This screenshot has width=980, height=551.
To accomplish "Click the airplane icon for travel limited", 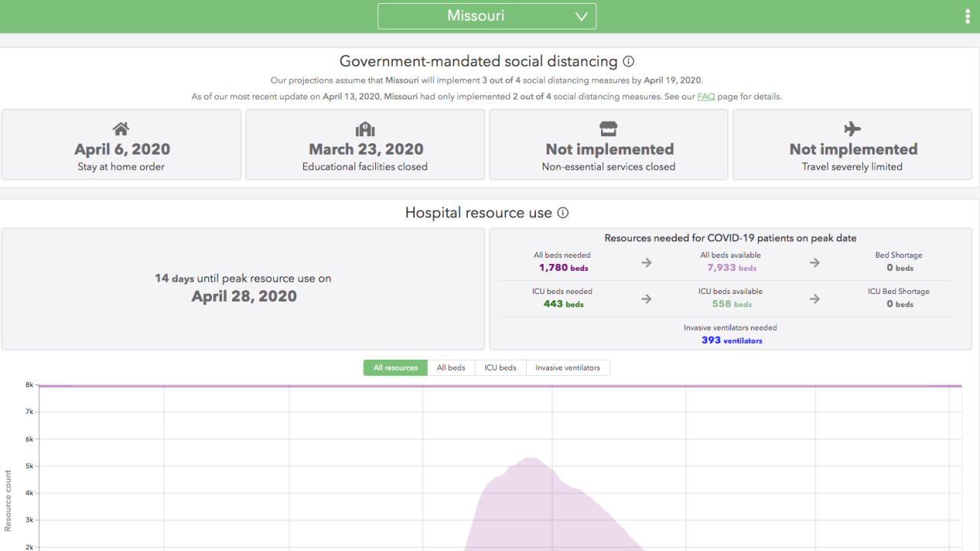I will point(852,129).
